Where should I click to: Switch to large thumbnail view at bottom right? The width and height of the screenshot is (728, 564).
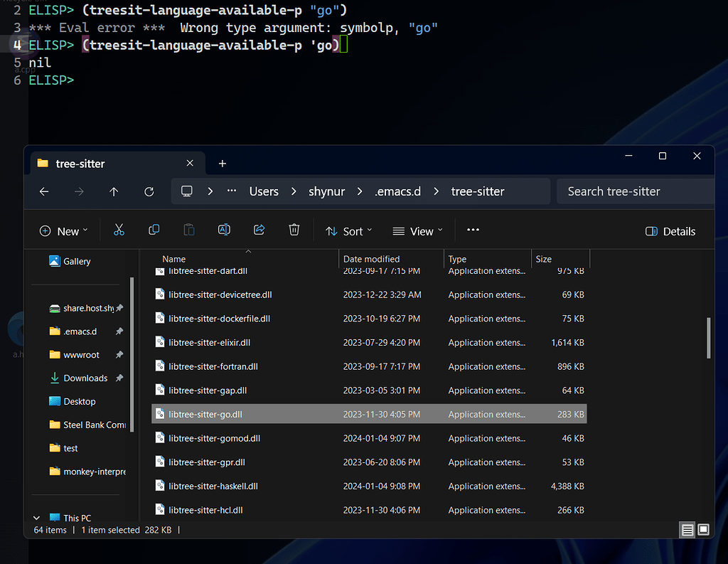(703, 530)
